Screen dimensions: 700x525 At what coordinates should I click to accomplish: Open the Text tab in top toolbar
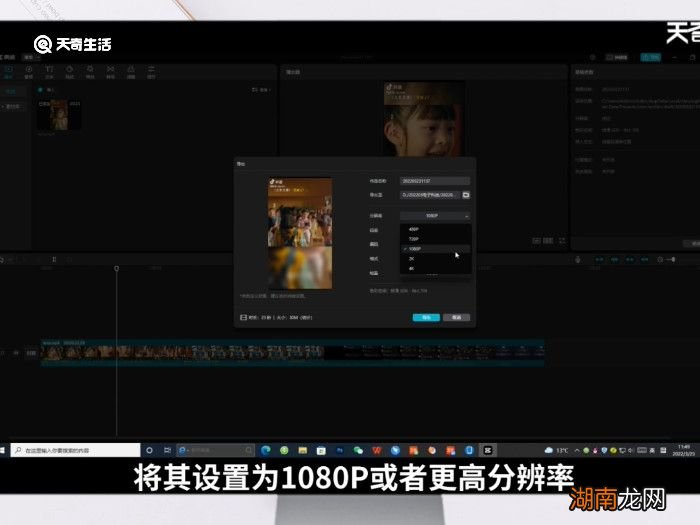pyautogui.click(x=49, y=72)
